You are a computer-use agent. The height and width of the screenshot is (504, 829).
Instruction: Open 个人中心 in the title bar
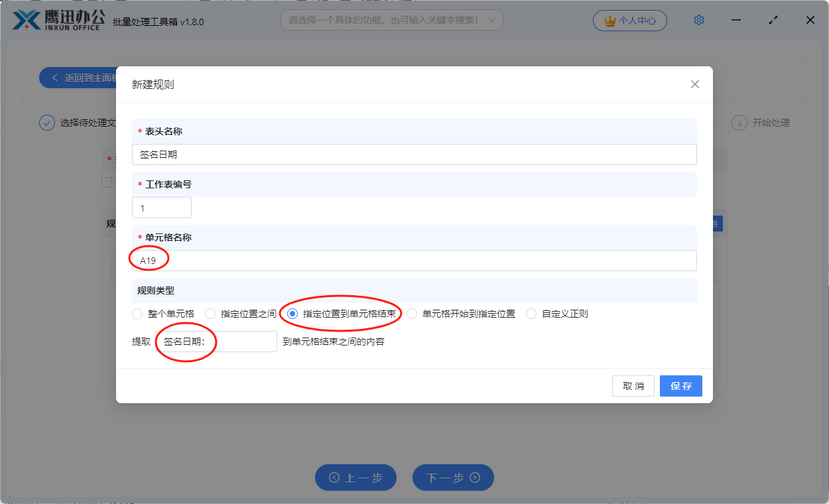coord(630,21)
